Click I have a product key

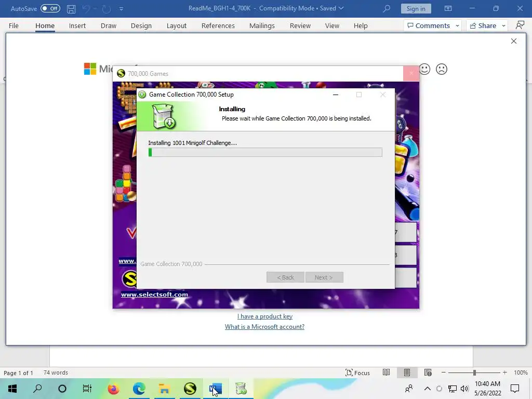[264, 316]
